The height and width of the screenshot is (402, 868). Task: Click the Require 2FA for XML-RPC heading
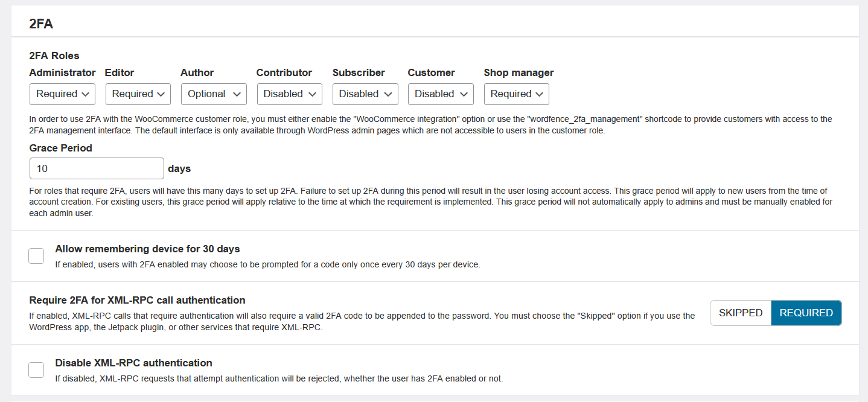136,300
